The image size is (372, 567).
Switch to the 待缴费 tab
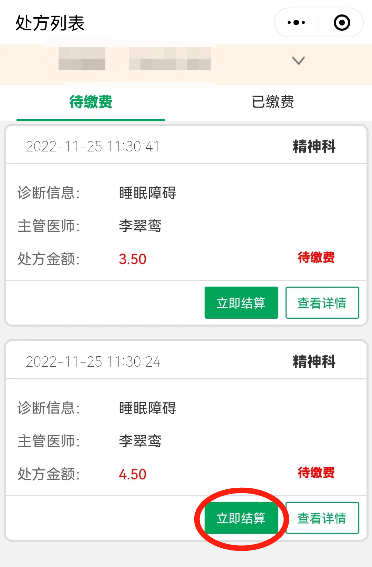click(91, 102)
